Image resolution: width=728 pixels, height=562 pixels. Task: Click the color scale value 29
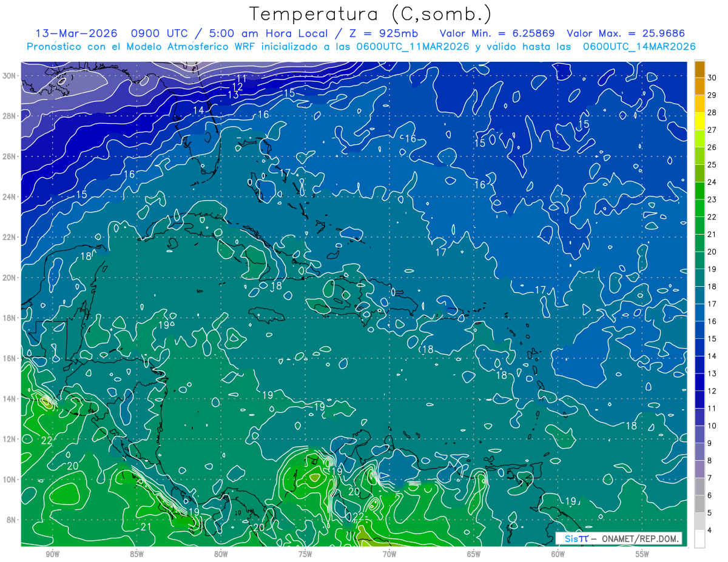(x=713, y=95)
